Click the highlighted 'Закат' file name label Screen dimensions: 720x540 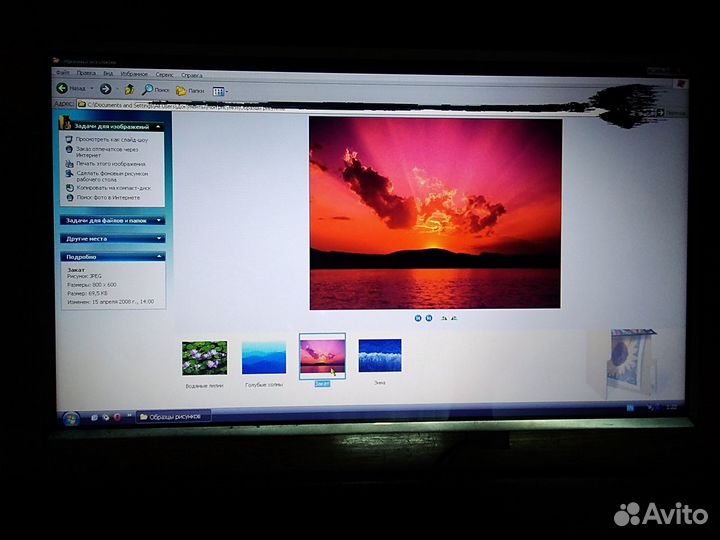coord(322,383)
